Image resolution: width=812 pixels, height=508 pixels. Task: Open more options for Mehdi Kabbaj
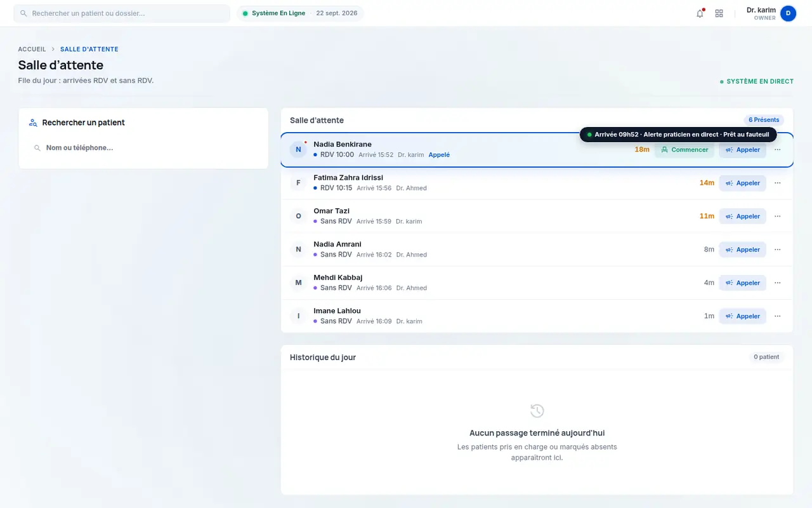778,283
